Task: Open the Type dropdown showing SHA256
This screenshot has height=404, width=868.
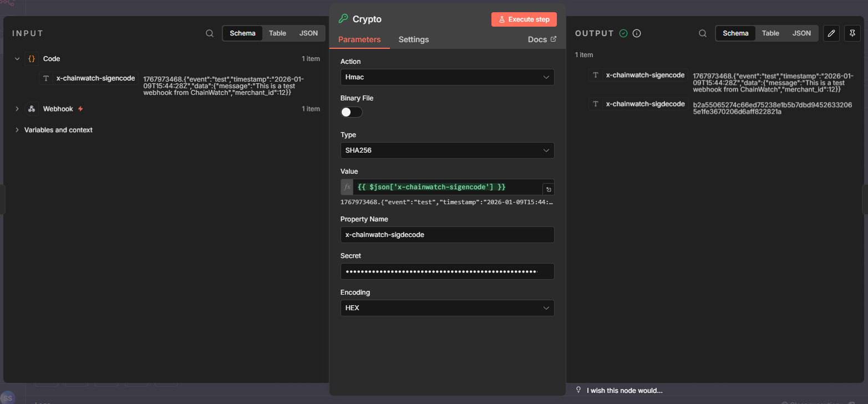Action: pyautogui.click(x=447, y=150)
